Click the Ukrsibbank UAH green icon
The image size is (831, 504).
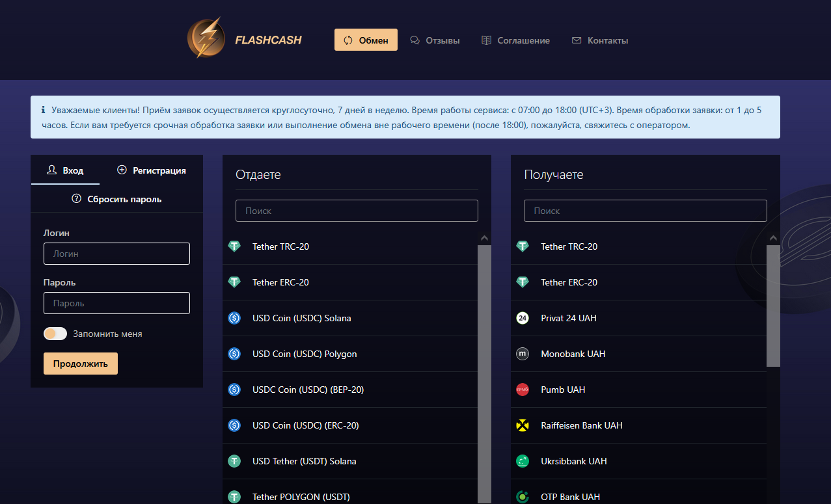(x=523, y=461)
